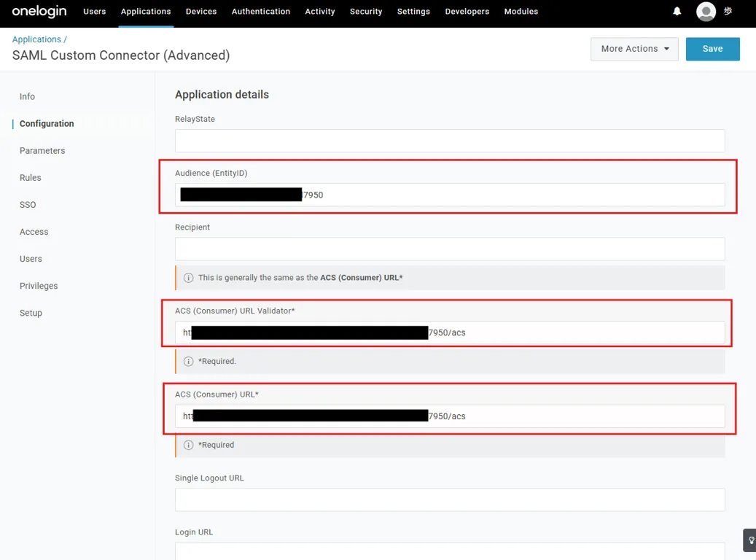This screenshot has height=560, width=756.
Task: Click info icon beside ACS URL '*Required' note
Action: coord(189,445)
